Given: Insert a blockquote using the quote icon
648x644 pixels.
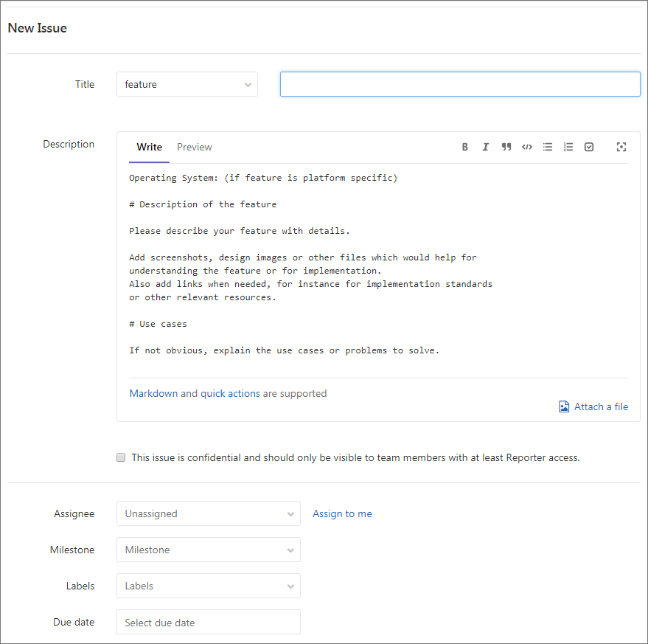Looking at the screenshot, I should pos(506,147).
